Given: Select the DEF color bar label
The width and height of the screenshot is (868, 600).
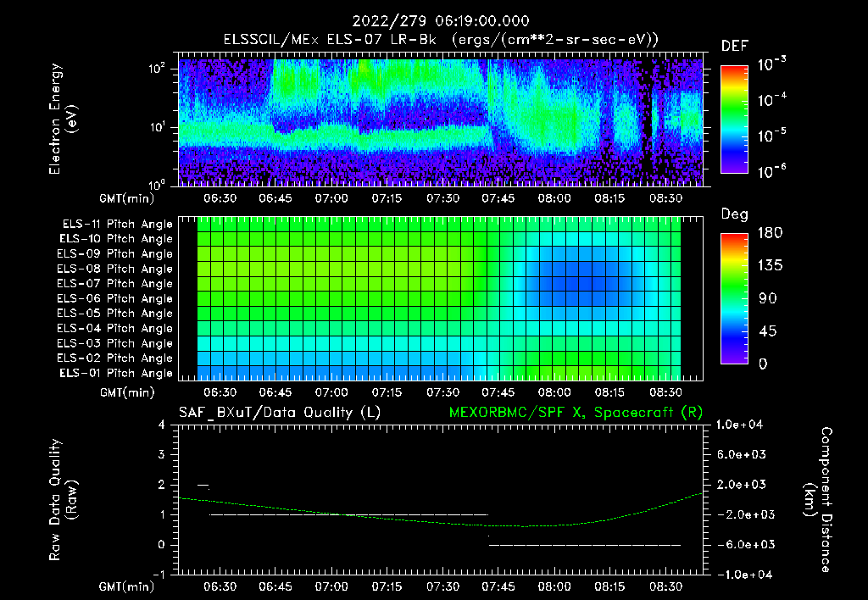Looking at the screenshot, I should [735, 46].
